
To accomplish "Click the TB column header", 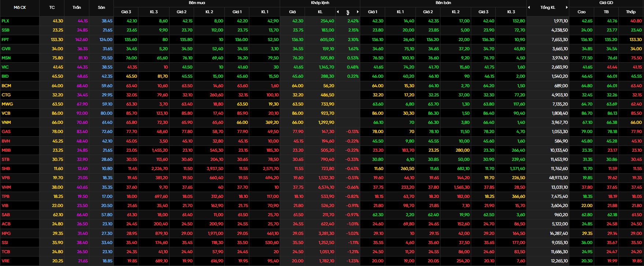I will tap(606, 12).
